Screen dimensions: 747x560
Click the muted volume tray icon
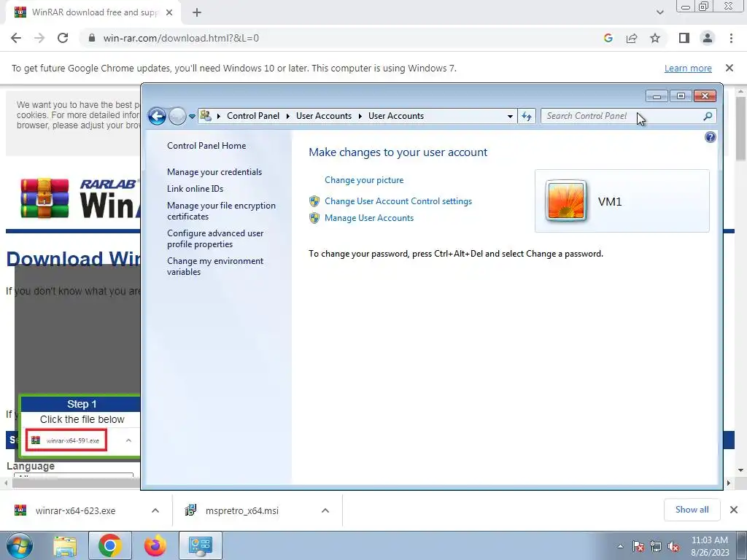click(673, 546)
